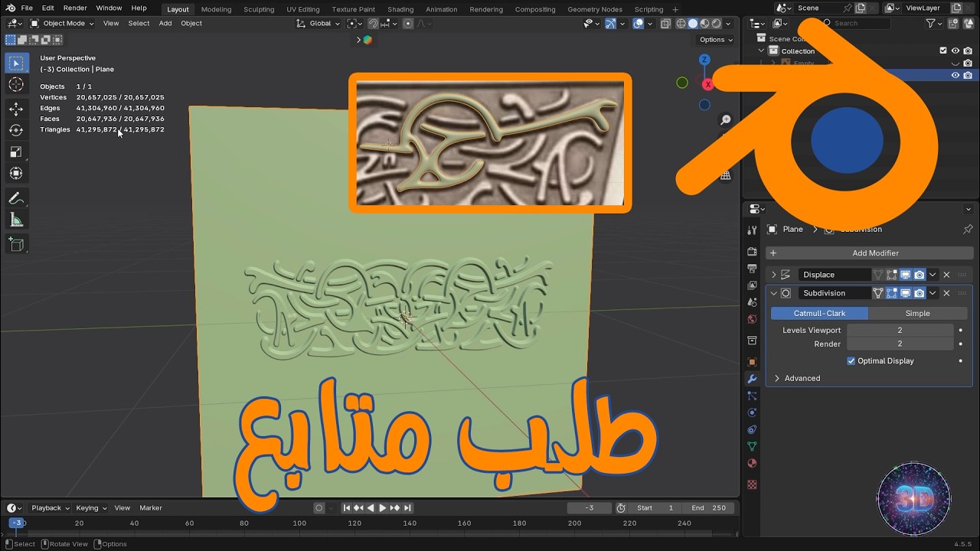Viewport: 980px width, 551px height.
Task: Open the Object properties tab
Action: tap(752, 362)
